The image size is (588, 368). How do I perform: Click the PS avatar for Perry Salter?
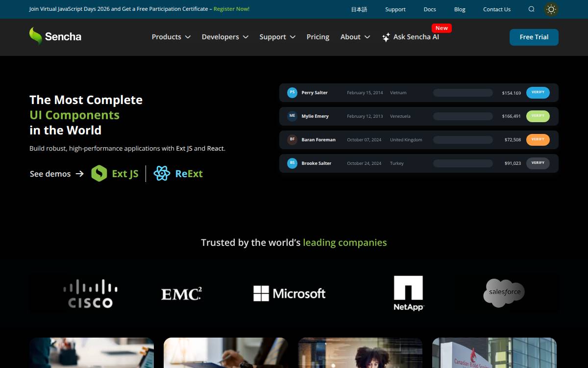[x=292, y=92]
